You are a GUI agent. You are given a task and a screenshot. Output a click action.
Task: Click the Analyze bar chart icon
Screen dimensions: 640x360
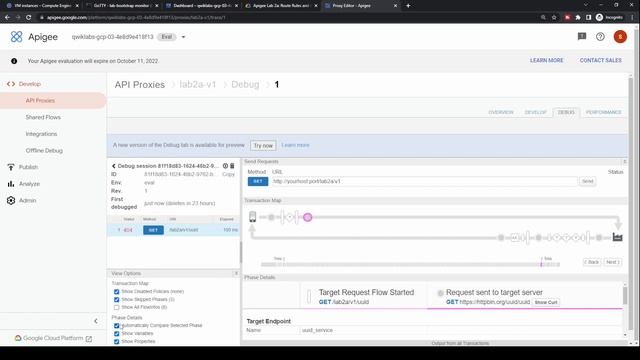[x=11, y=184]
